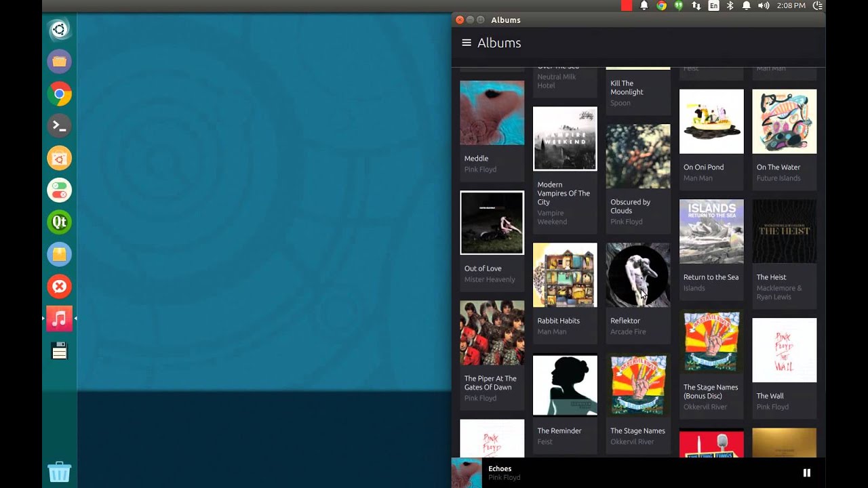Click the 'Neutral Milk Hotel' artist label
Image resolution: width=868 pixels, height=488 pixels.
(x=557, y=81)
